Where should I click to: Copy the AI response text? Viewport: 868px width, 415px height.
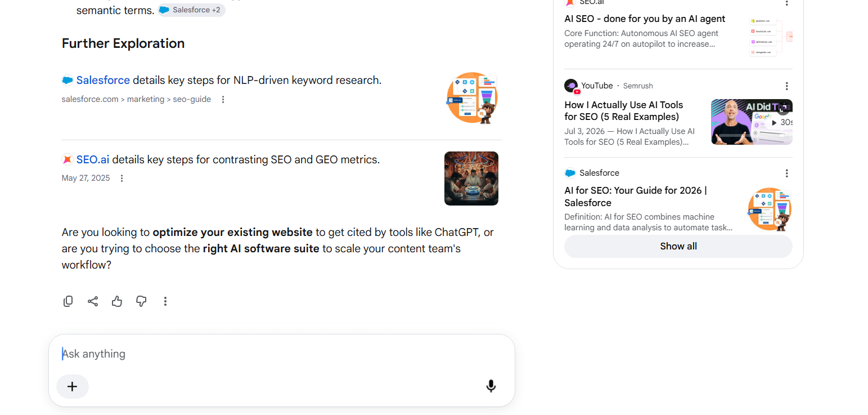tap(68, 301)
